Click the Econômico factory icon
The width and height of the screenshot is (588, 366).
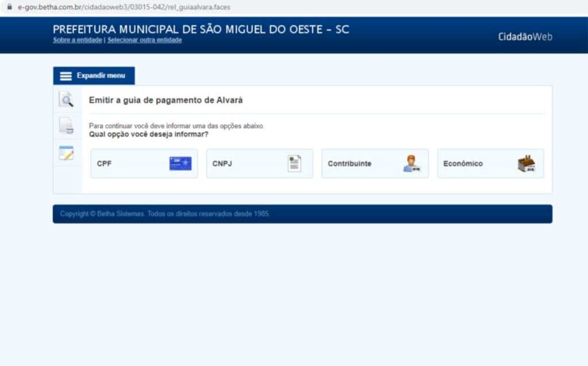(528, 163)
